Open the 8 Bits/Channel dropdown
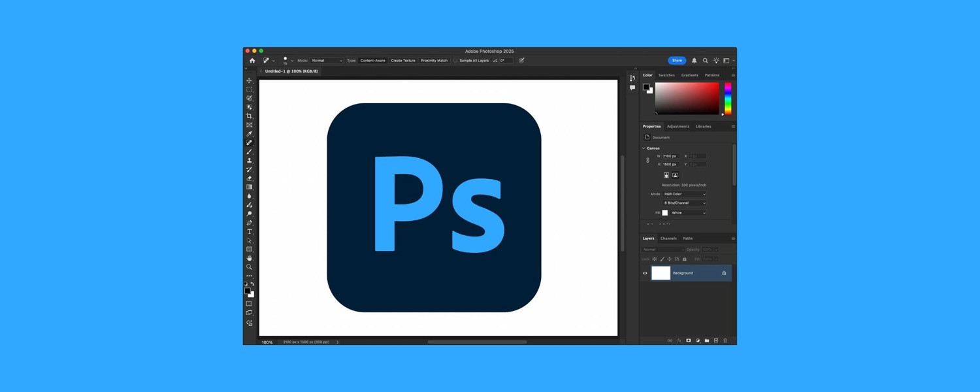980x392 pixels. coord(684,203)
